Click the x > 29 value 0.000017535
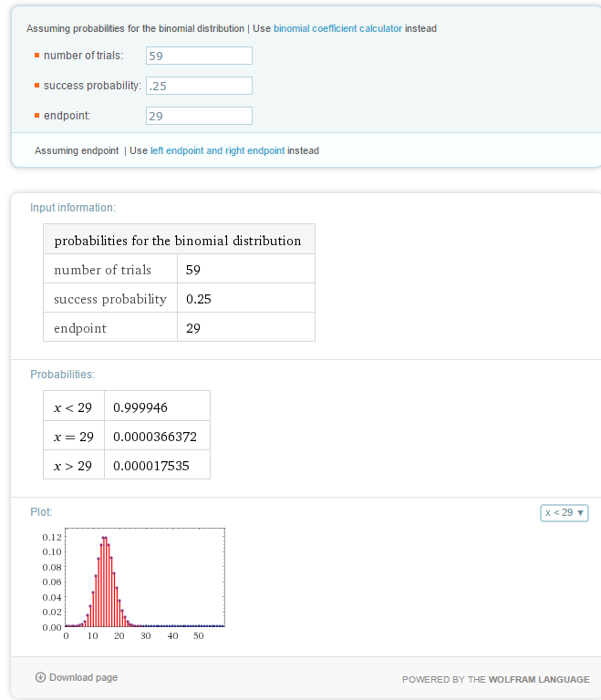The image size is (601, 700). [x=151, y=466]
